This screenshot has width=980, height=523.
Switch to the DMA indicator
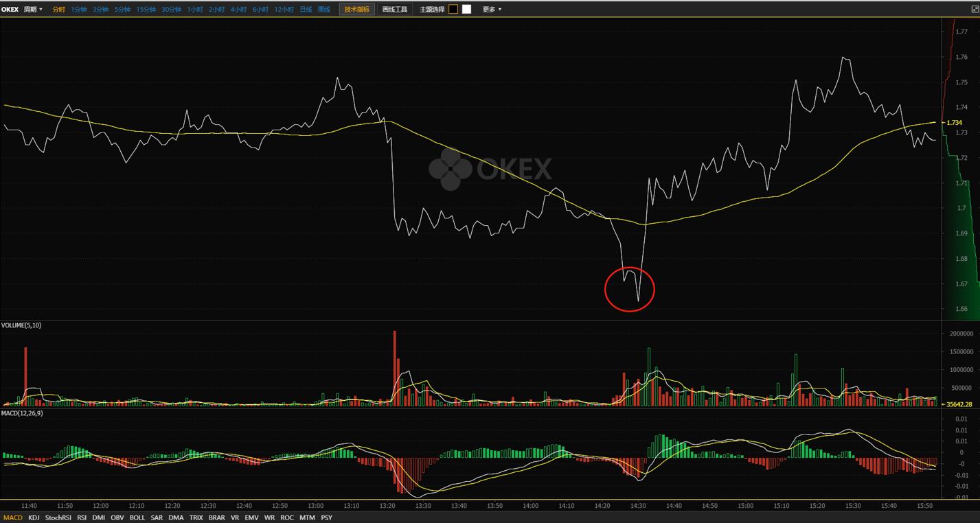click(x=176, y=518)
